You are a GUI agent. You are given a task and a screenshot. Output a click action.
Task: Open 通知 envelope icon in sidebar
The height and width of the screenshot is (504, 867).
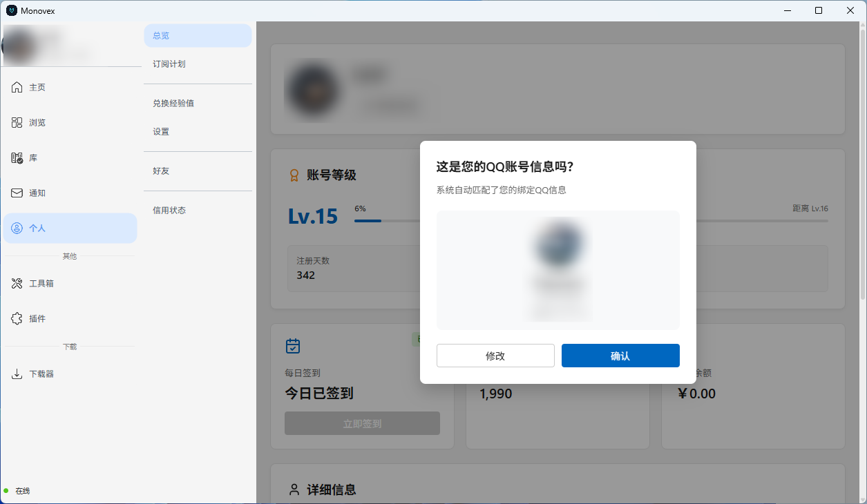17,193
